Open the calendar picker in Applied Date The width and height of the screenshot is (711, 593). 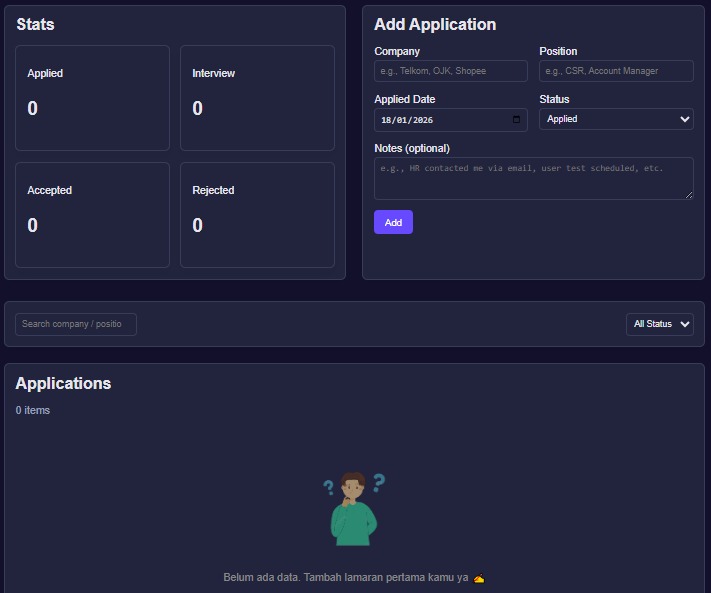[x=516, y=120]
